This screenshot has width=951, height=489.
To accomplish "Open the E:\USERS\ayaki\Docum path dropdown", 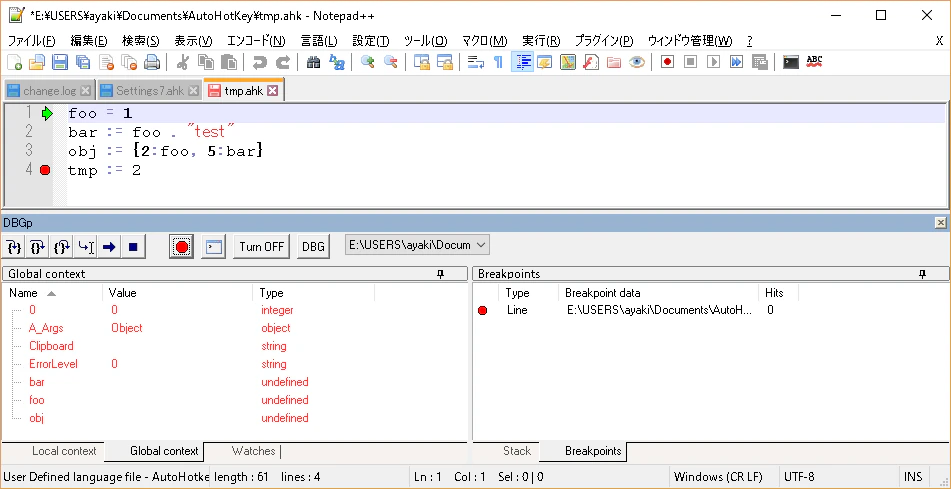I will [417, 245].
